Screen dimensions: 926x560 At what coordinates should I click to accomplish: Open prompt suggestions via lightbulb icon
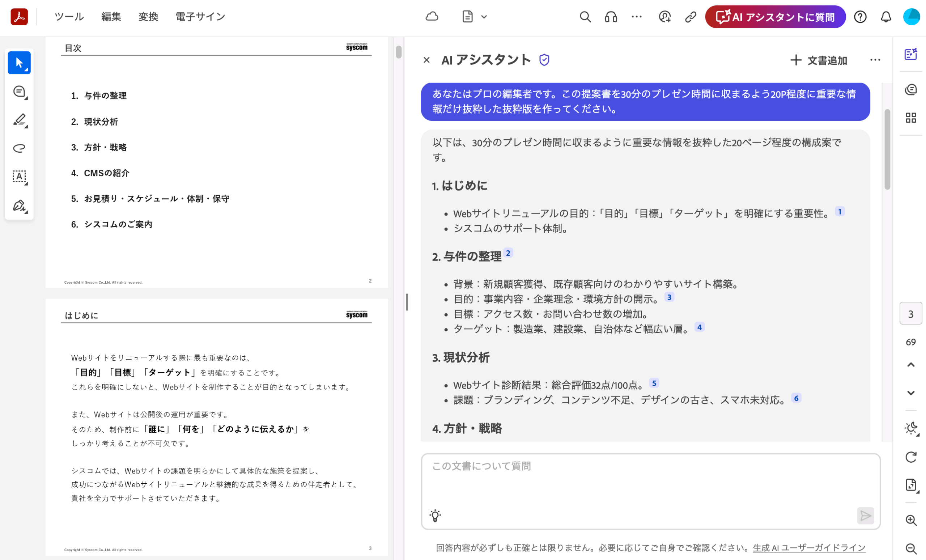[435, 515]
